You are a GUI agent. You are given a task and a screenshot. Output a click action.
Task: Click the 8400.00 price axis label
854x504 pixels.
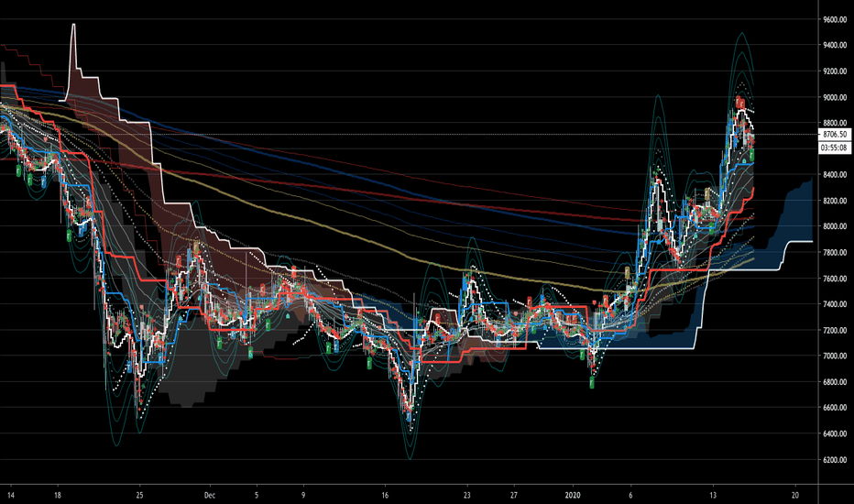pyautogui.click(x=835, y=175)
